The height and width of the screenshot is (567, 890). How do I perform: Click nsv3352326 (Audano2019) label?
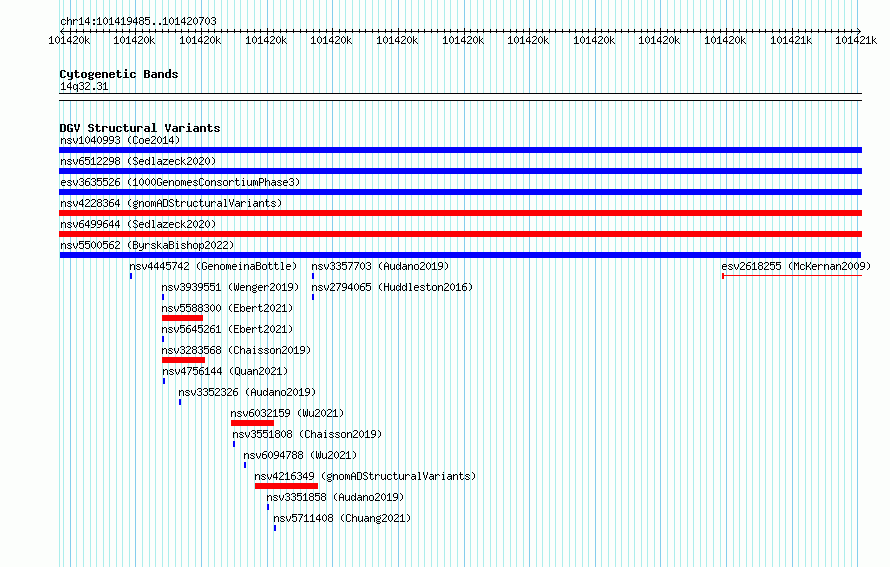tap(247, 392)
